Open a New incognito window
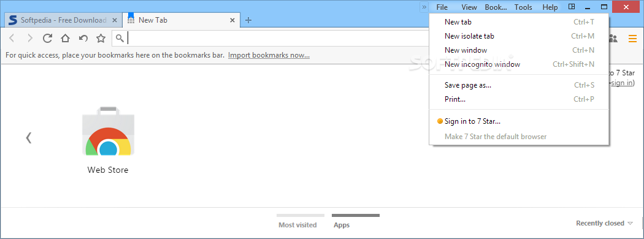 (x=519, y=64)
